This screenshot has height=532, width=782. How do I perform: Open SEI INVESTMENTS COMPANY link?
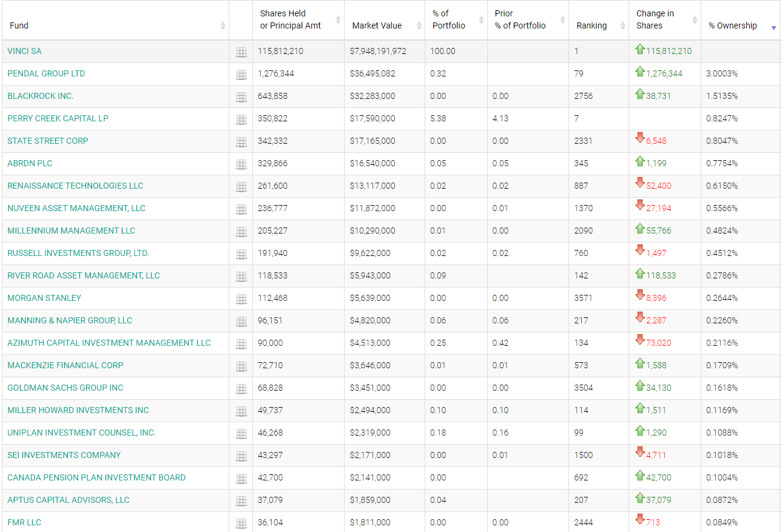(x=64, y=455)
